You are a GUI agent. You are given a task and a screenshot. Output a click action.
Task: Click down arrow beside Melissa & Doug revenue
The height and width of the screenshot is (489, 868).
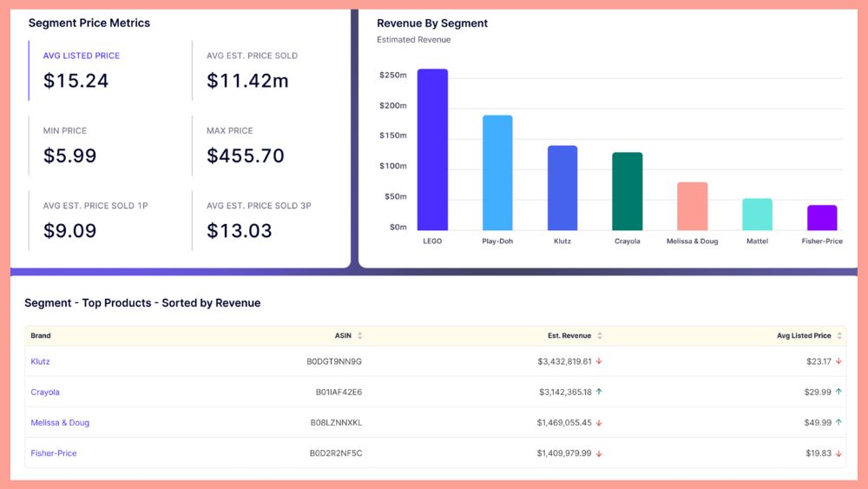599,422
